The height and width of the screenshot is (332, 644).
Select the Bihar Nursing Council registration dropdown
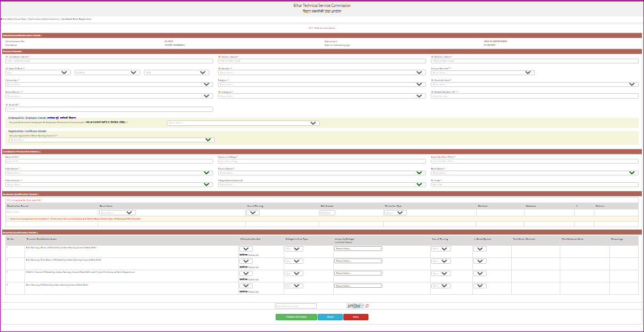[111, 140]
